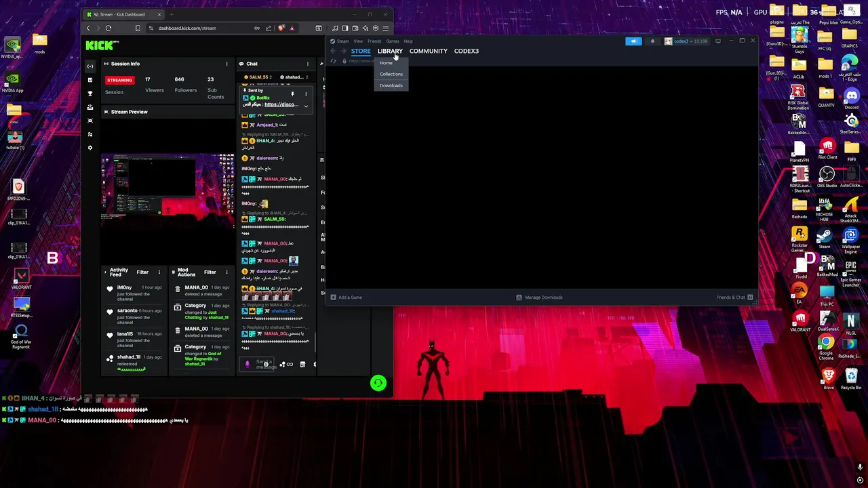
Task: Click Steam Big Picture mode icon
Action: [x=718, y=41]
